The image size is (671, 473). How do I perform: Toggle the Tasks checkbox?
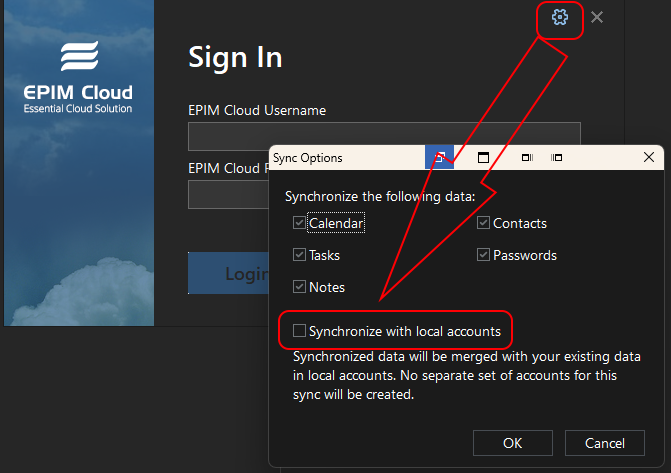pyautogui.click(x=299, y=255)
